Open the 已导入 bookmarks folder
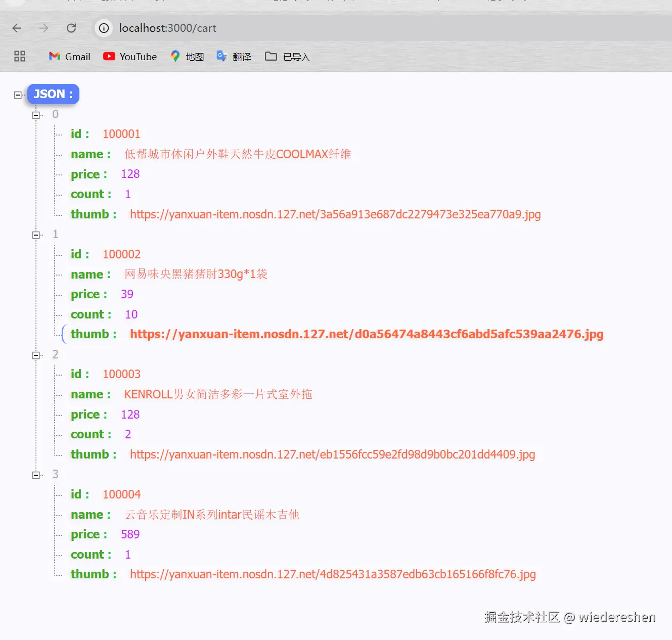The image size is (672, 640). (x=287, y=57)
